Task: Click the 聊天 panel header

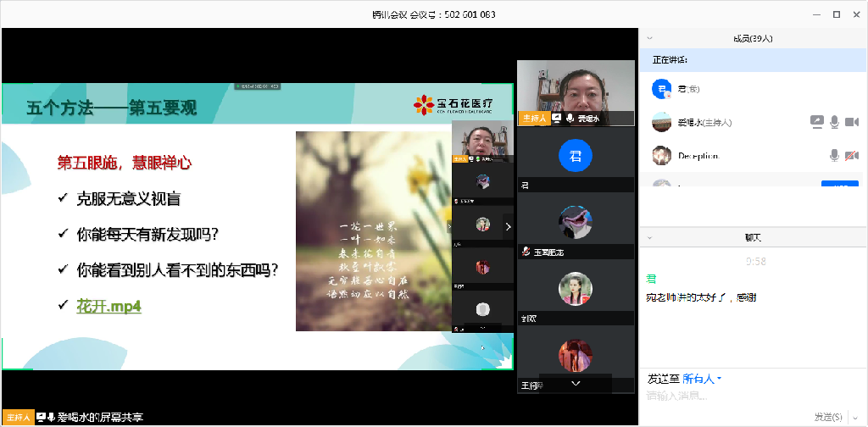Action: 753,237
